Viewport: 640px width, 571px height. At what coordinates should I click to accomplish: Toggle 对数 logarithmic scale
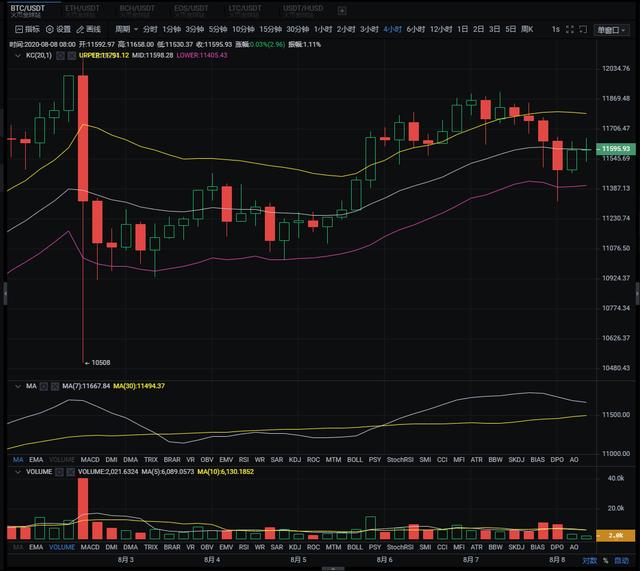click(x=590, y=561)
